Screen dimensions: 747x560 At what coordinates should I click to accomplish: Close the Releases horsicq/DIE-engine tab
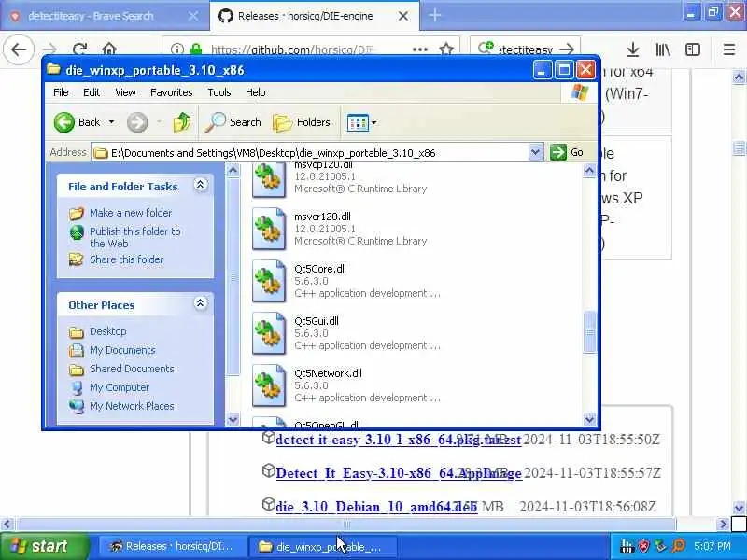[x=402, y=16]
